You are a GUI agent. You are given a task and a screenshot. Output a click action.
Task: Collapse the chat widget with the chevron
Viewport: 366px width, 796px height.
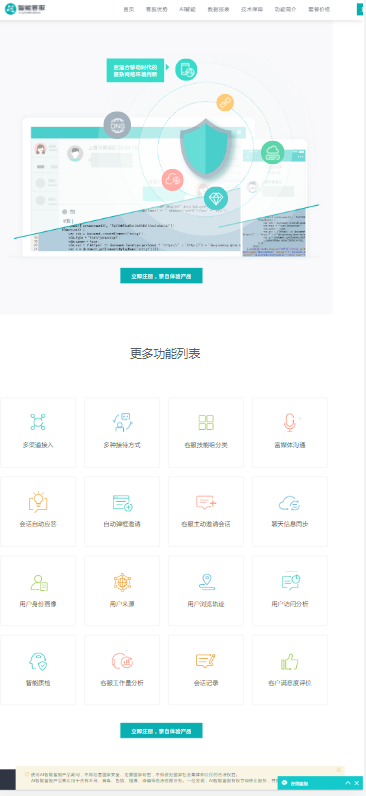[x=348, y=783]
